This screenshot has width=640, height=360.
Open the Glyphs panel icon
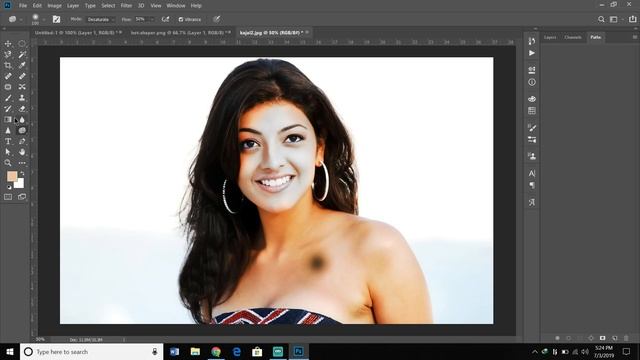[x=531, y=202]
